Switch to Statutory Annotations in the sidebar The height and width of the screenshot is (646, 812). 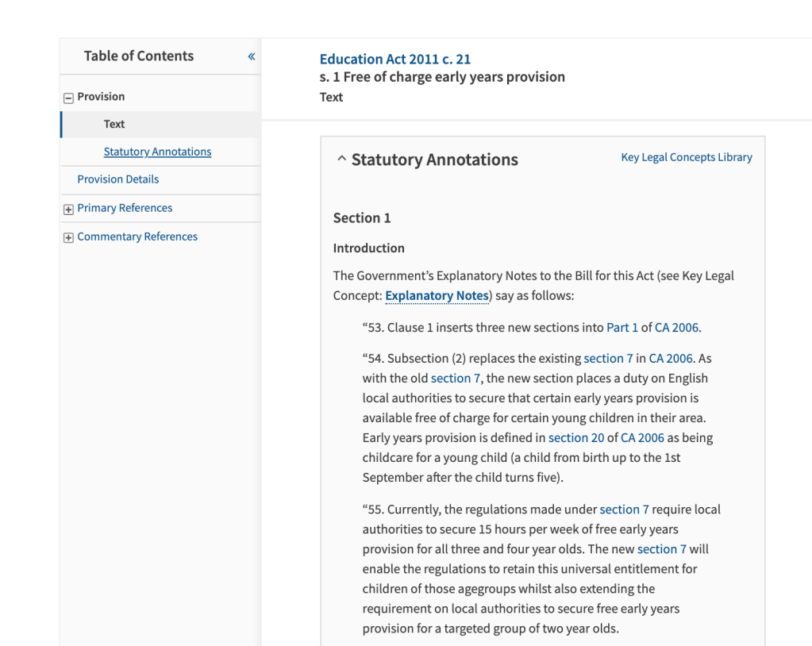(156, 152)
